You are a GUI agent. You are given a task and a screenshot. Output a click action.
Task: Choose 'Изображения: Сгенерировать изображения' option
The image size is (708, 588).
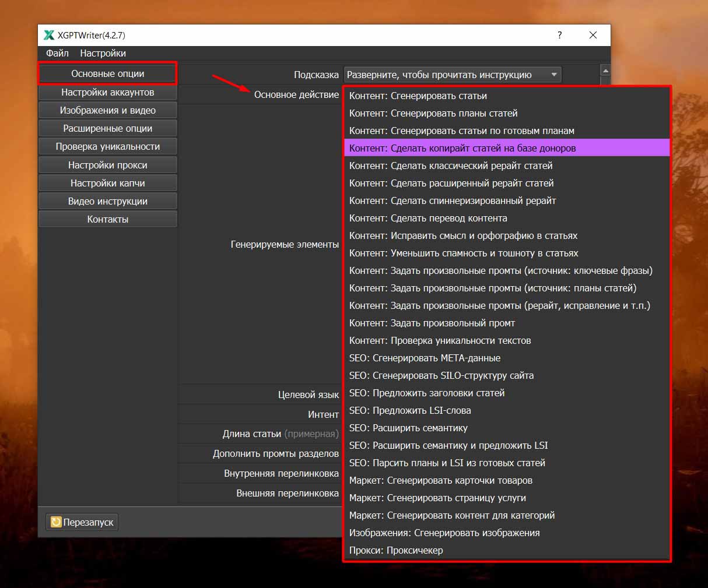click(x=444, y=533)
